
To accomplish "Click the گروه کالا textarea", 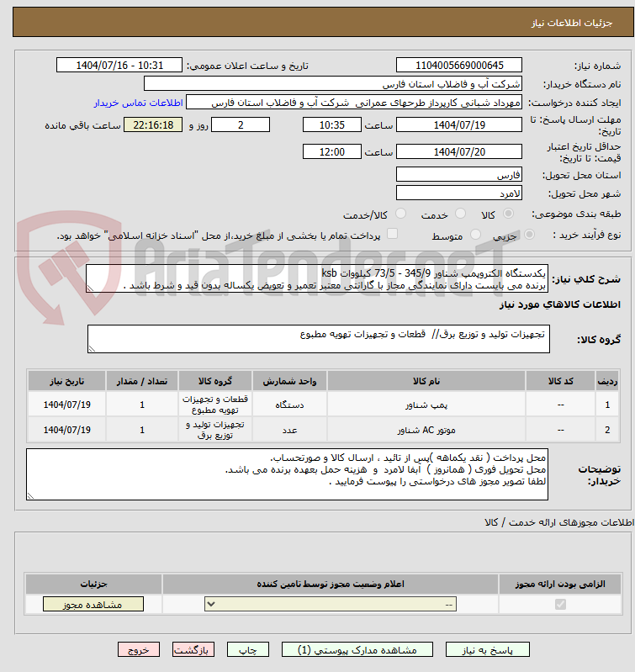I will [319, 339].
